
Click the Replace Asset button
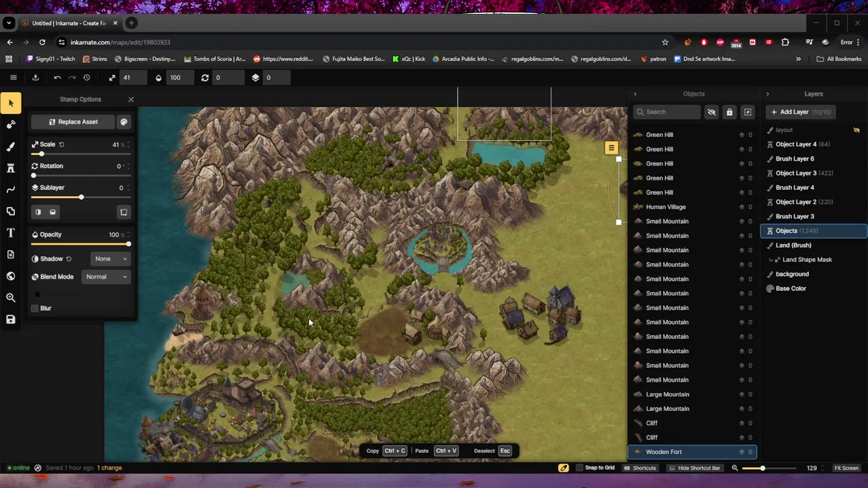click(x=73, y=122)
